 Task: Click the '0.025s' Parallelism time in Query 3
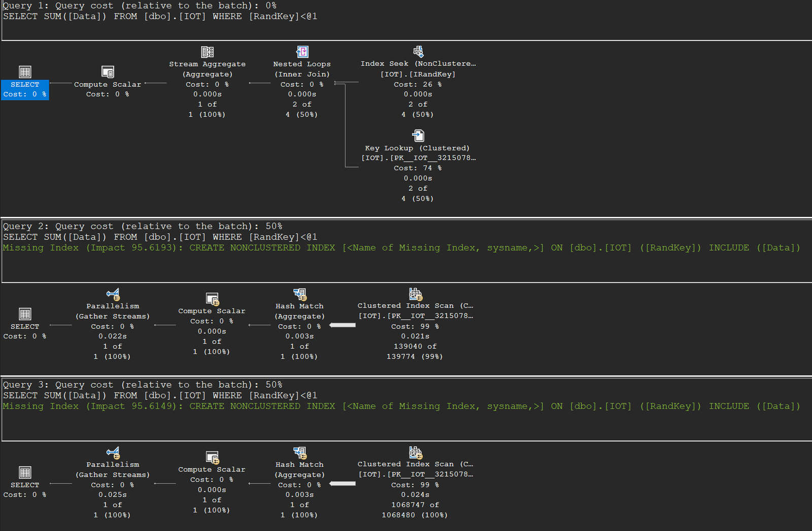click(x=113, y=494)
